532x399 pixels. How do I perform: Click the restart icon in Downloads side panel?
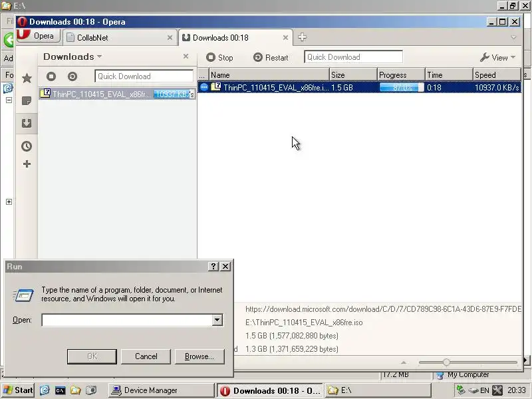[x=72, y=76]
